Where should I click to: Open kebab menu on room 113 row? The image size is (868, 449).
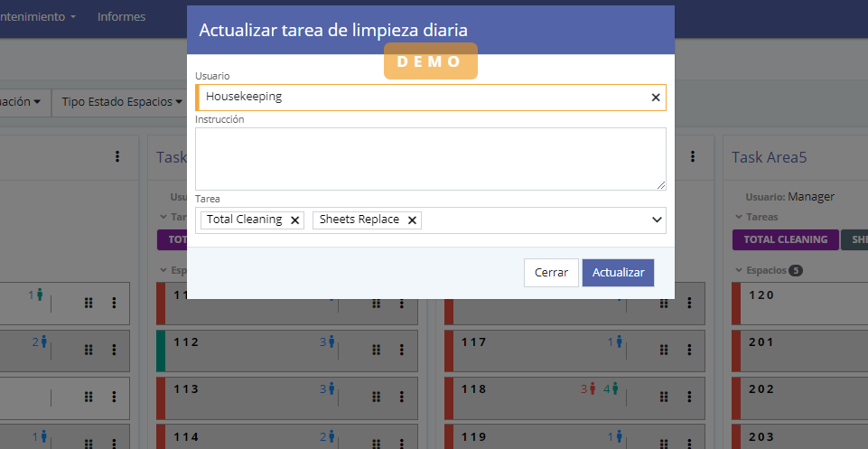pos(403,398)
